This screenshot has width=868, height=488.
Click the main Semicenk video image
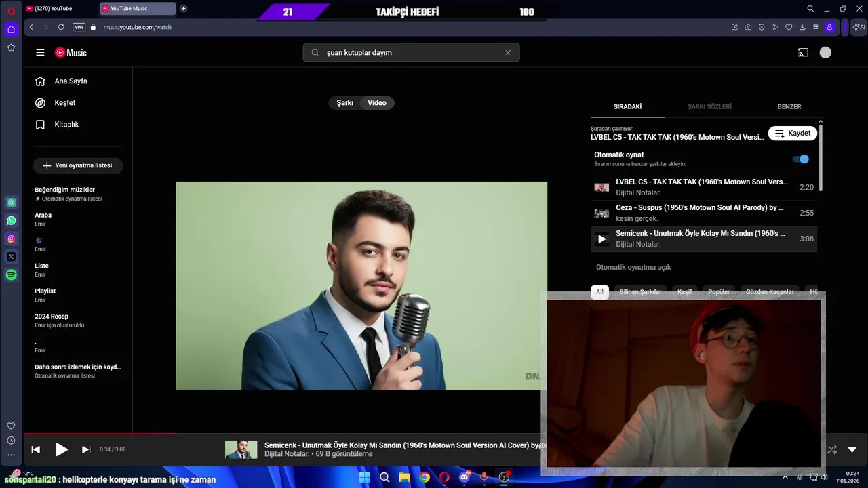(x=361, y=286)
